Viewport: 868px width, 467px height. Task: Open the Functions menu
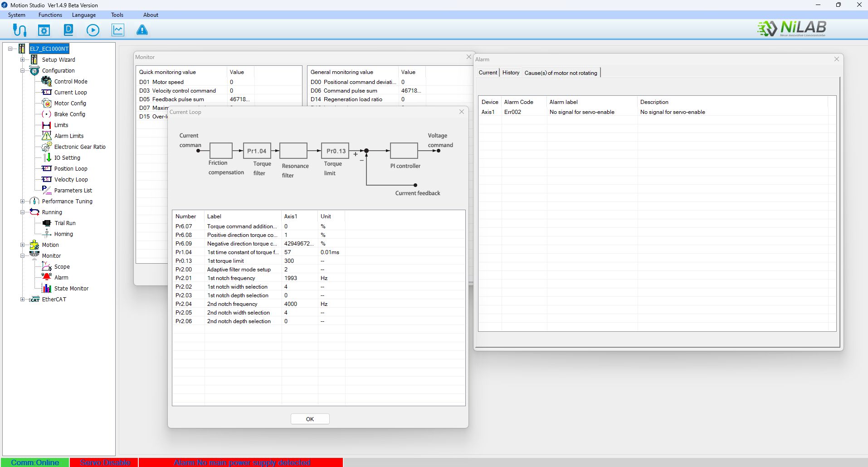[x=50, y=15]
